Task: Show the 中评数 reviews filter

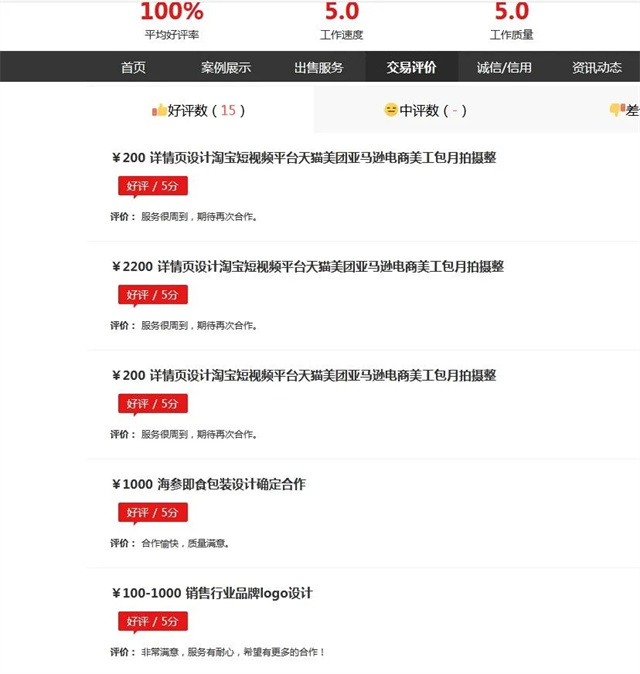Action: point(426,110)
